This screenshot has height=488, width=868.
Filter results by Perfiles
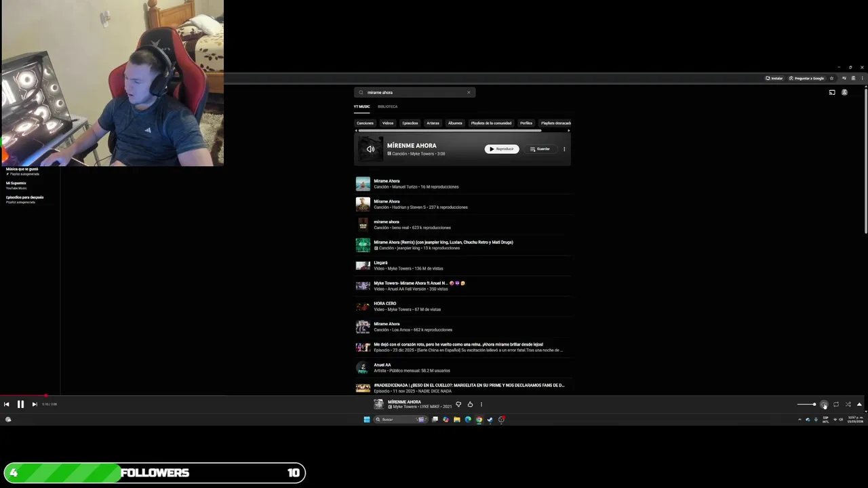coord(526,123)
